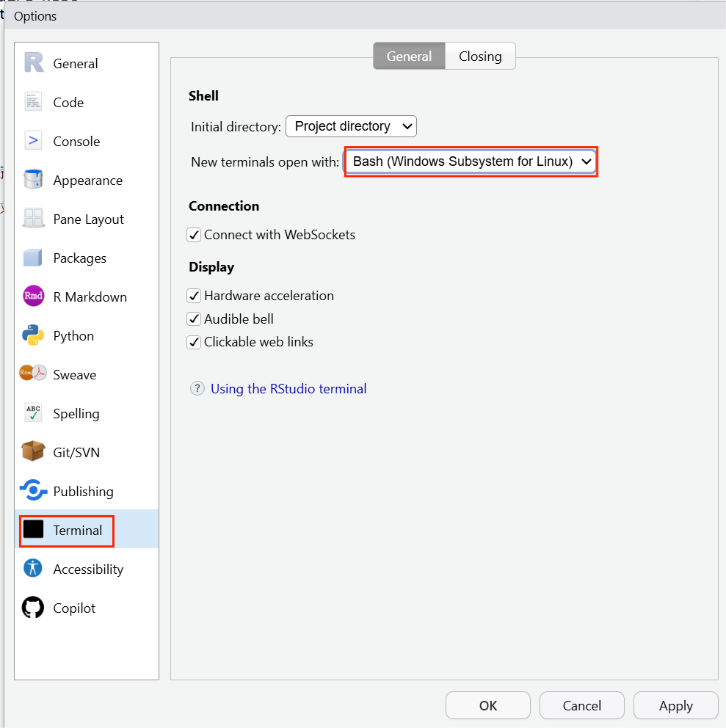The width and height of the screenshot is (726, 728).
Task: Click the black Terminal icon
Action: 34,529
